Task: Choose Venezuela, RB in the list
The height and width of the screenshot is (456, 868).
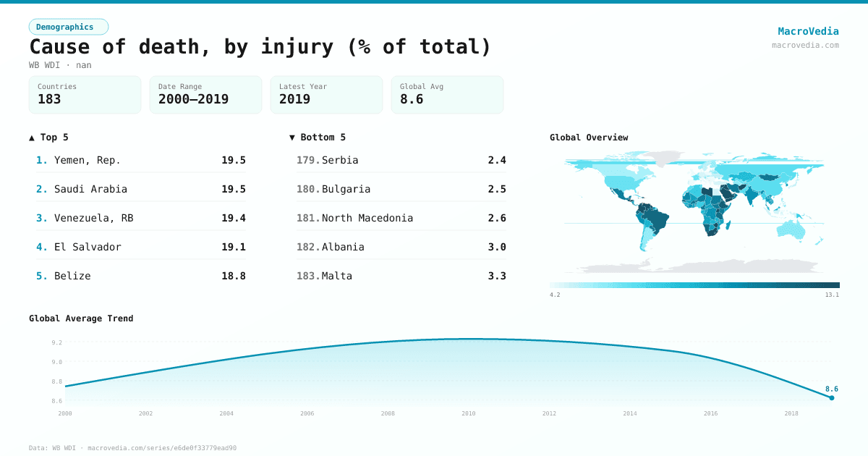Action: 140,218
